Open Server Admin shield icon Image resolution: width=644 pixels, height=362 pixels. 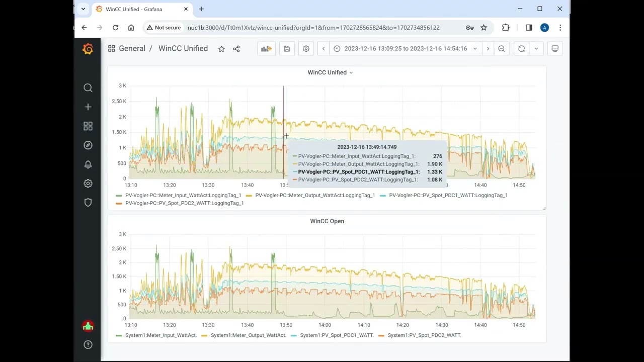(x=88, y=203)
